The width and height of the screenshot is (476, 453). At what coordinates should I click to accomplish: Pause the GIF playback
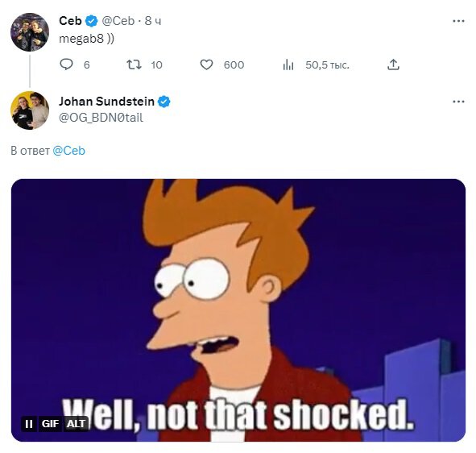tap(29, 424)
